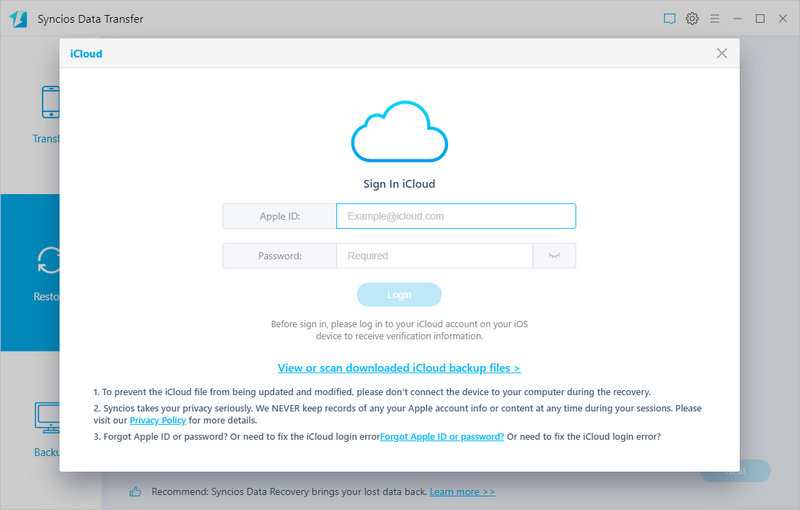Select the Backup monitor icon in sidebar
800x510 pixels.
47,418
